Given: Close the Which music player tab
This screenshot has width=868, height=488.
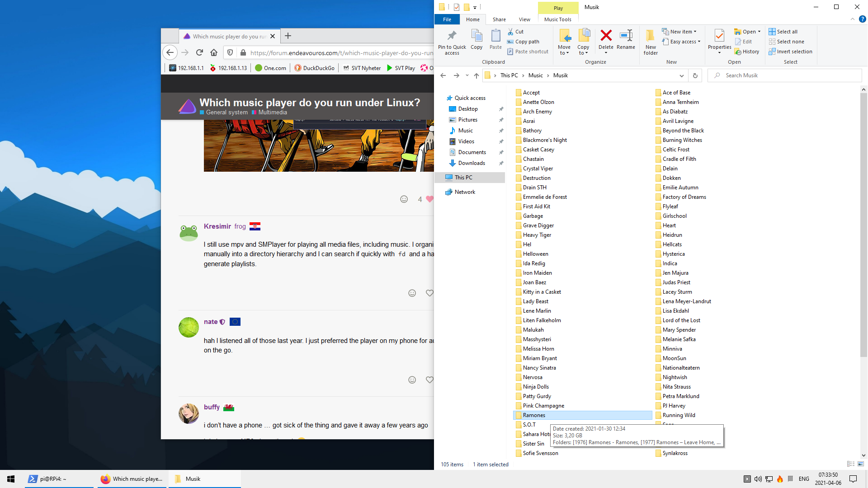Looking at the screenshot, I should [x=273, y=37].
